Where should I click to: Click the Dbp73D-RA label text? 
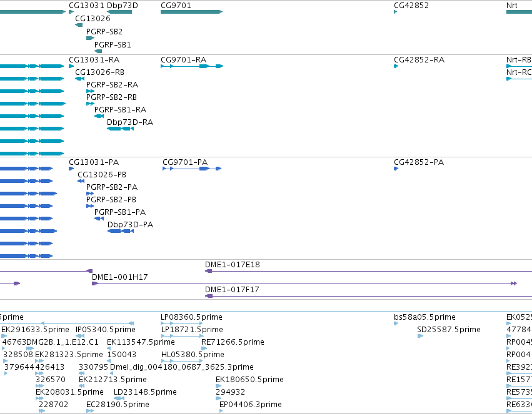pos(130,122)
